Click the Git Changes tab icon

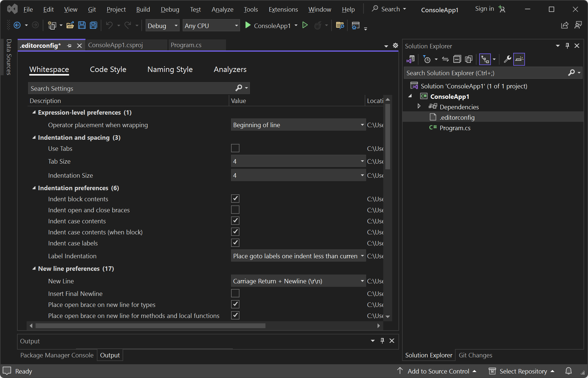click(x=475, y=355)
